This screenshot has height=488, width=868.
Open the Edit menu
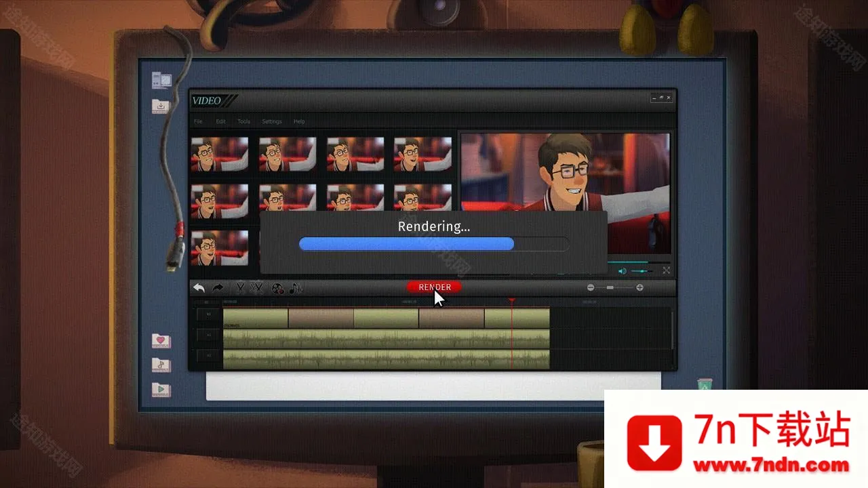pyautogui.click(x=220, y=121)
